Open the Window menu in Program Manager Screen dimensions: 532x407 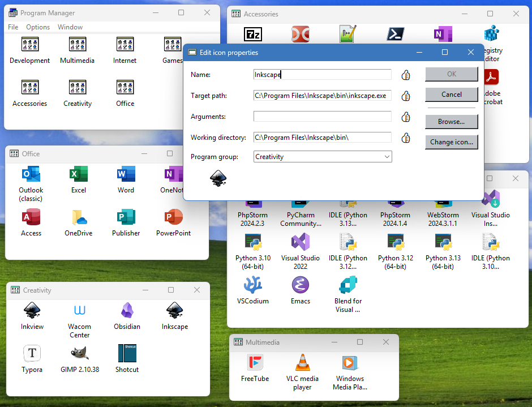(x=70, y=27)
